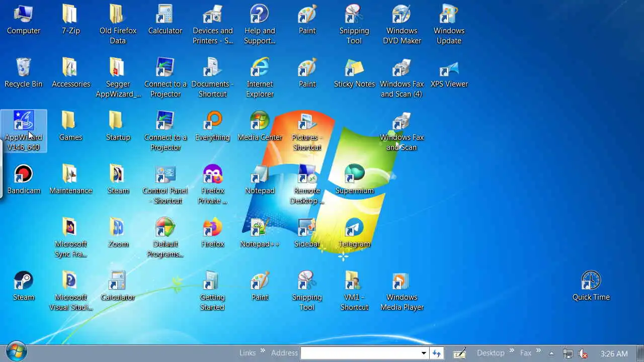Image resolution: width=644 pixels, height=362 pixels.
Task: Open the Startup folder
Action: pyautogui.click(x=118, y=127)
